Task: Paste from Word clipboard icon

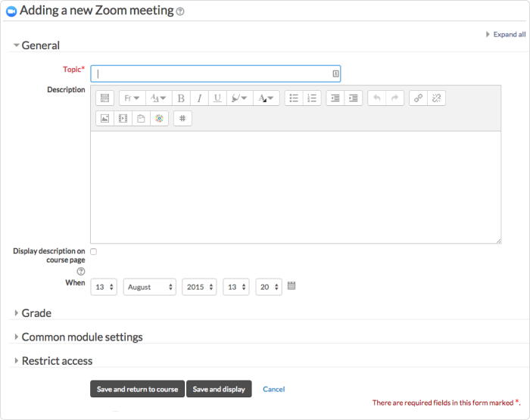Action: coord(142,118)
